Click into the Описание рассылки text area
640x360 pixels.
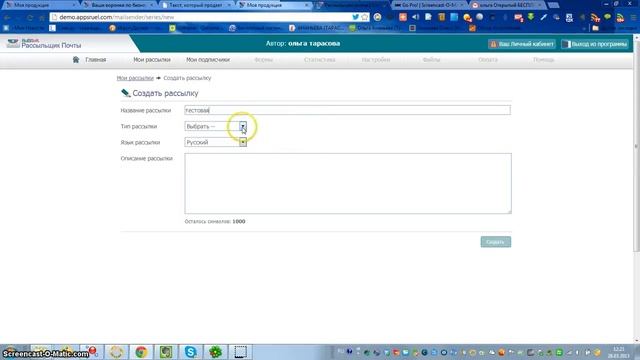pyautogui.click(x=348, y=183)
